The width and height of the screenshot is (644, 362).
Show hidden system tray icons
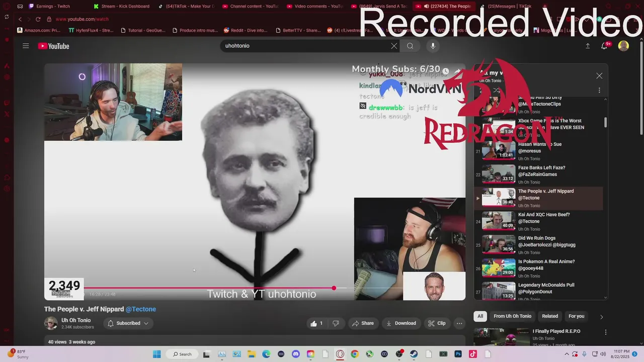pyautogui.click(x=567, y=354)
